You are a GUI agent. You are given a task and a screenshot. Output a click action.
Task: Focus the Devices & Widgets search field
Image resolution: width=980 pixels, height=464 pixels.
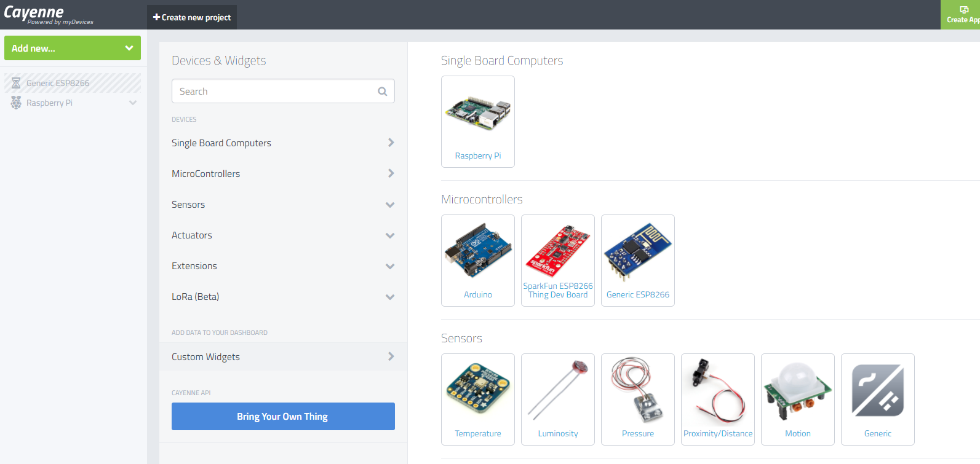point(275,92)
